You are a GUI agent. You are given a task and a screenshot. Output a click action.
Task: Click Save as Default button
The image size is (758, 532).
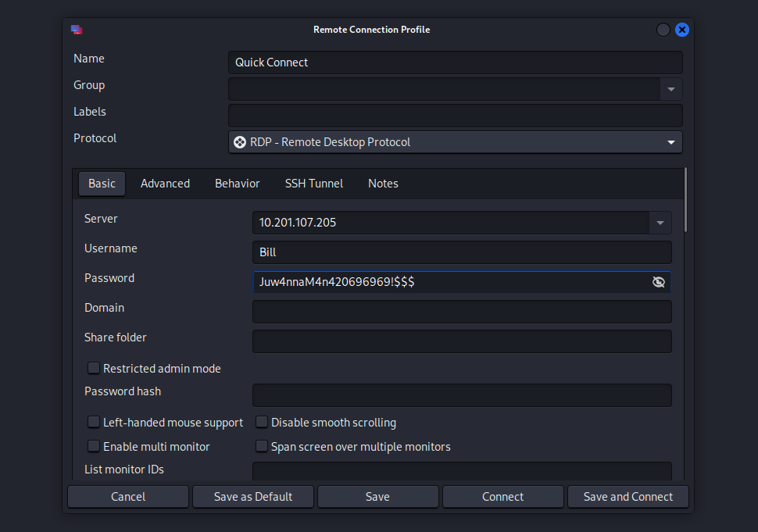(x=253, y=497)
